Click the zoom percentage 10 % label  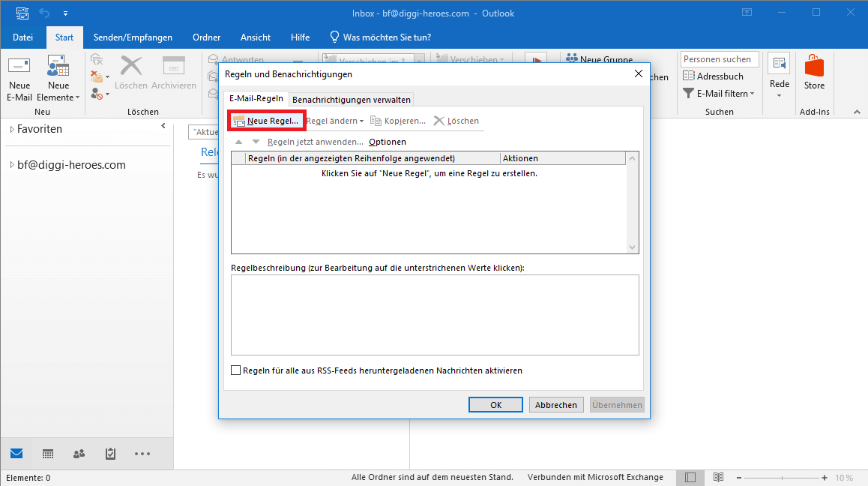click(x=844, y=478)
